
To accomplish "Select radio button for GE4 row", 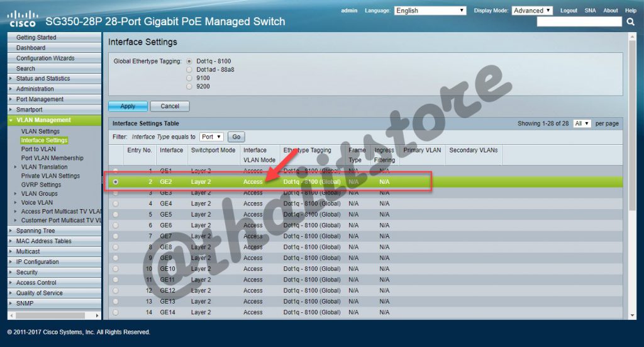I will click(116, 203).
